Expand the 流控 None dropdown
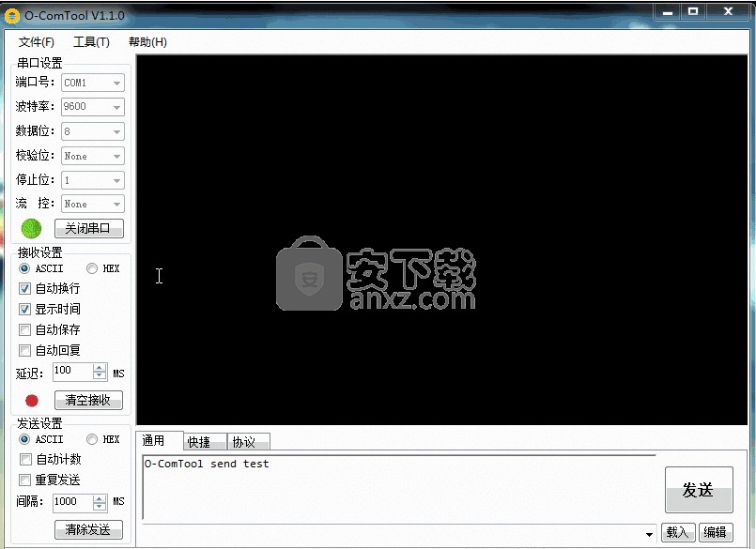This screenshot has height=549, width=756. [x=116, y=204]
